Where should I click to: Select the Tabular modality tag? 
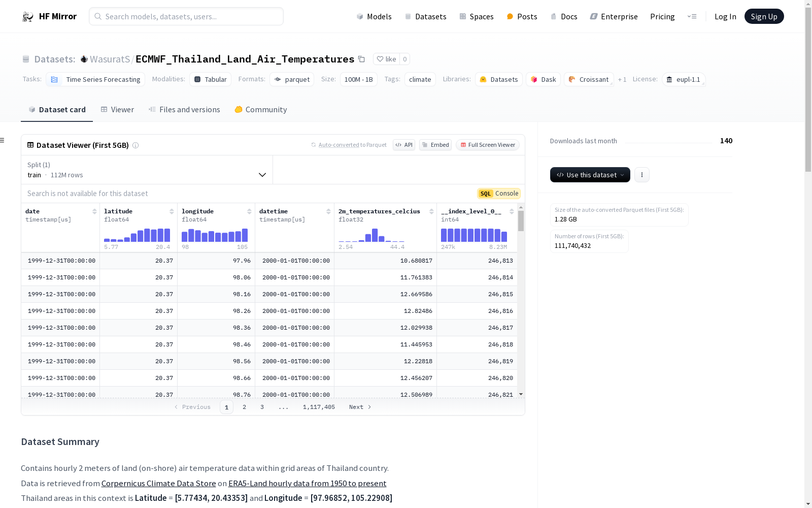tap(211, 79)
